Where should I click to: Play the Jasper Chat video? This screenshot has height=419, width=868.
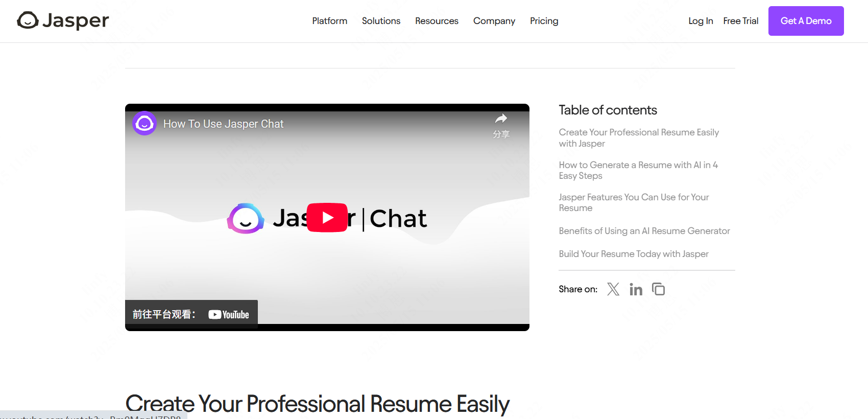[x=327, y=218]
